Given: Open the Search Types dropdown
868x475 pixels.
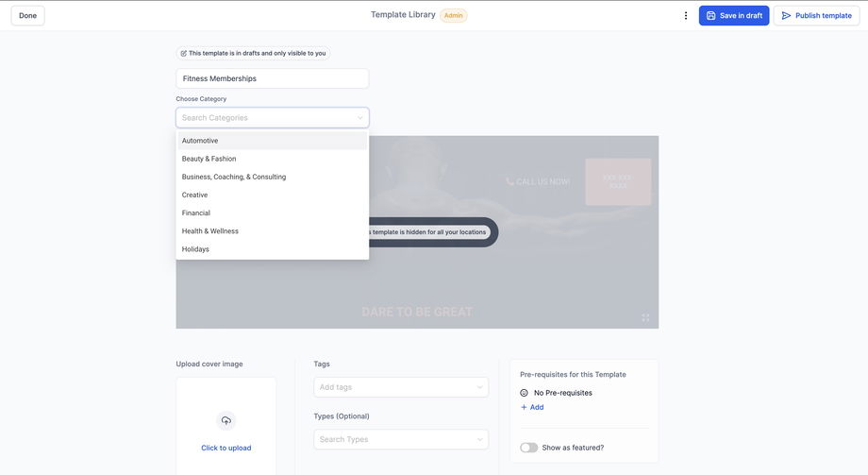Looking at the screenshot, I should point(401,439).
